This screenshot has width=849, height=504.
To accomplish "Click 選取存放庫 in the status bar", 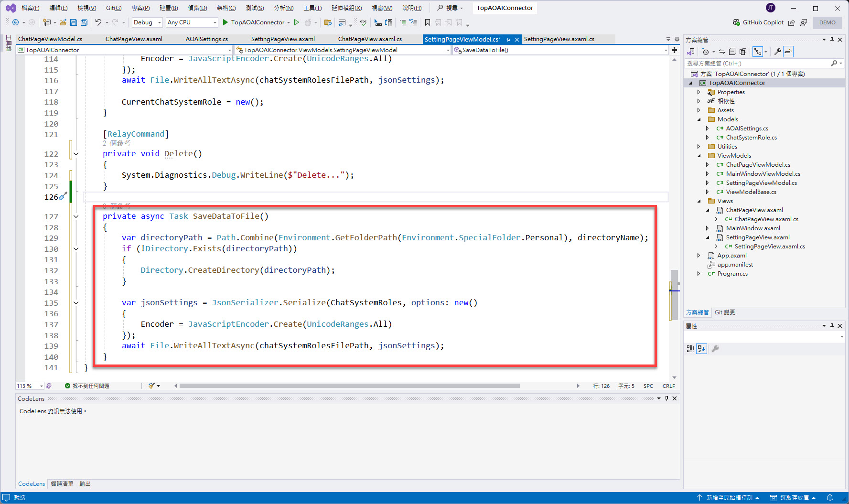I will [793, 498].
